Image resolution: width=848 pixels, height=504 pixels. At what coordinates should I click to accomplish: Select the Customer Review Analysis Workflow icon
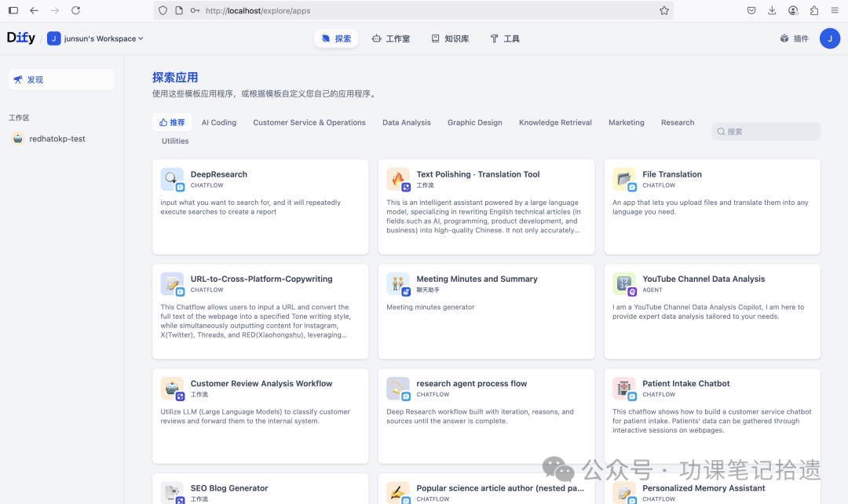coord(172,388)
